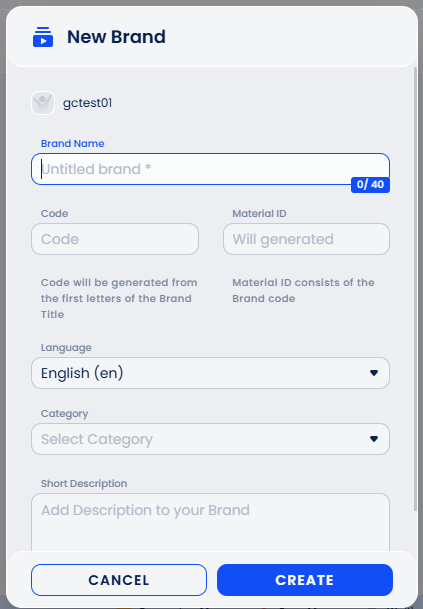Focus the Untitled brand name field
The height and width of the screenshot is (609, 423).
click(210, 169)
